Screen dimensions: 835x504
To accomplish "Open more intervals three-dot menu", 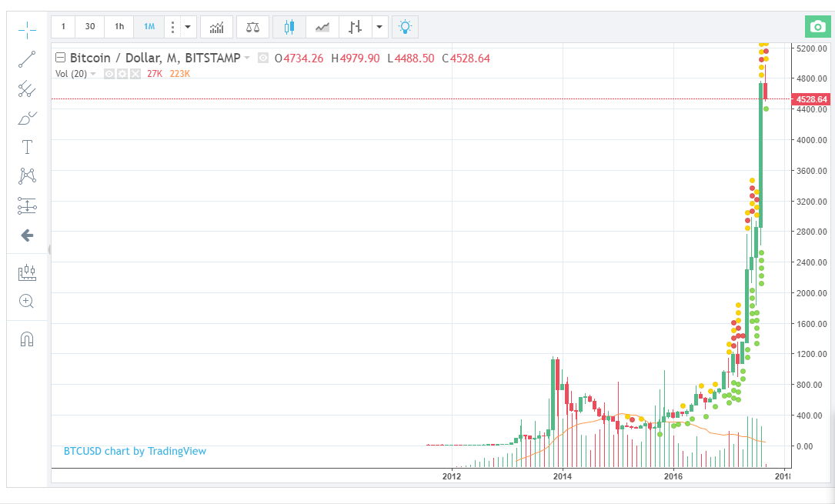I will [172, 27].
